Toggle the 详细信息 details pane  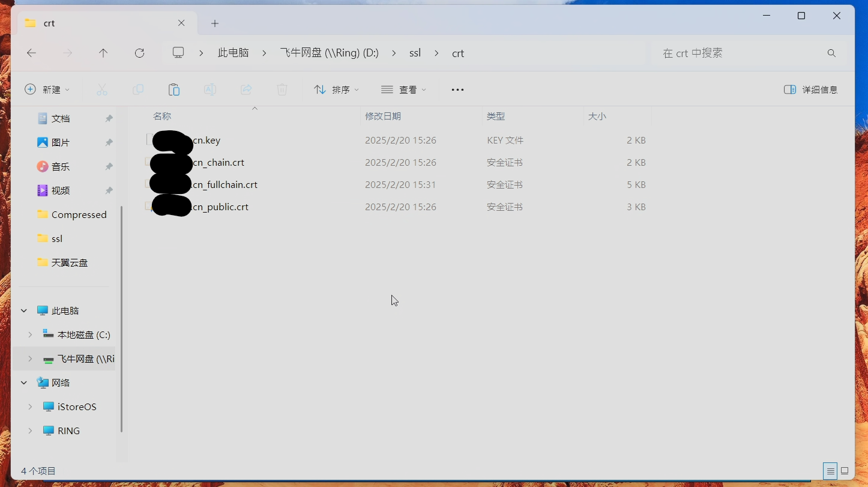pyautogui.click(x=810, y=89)
